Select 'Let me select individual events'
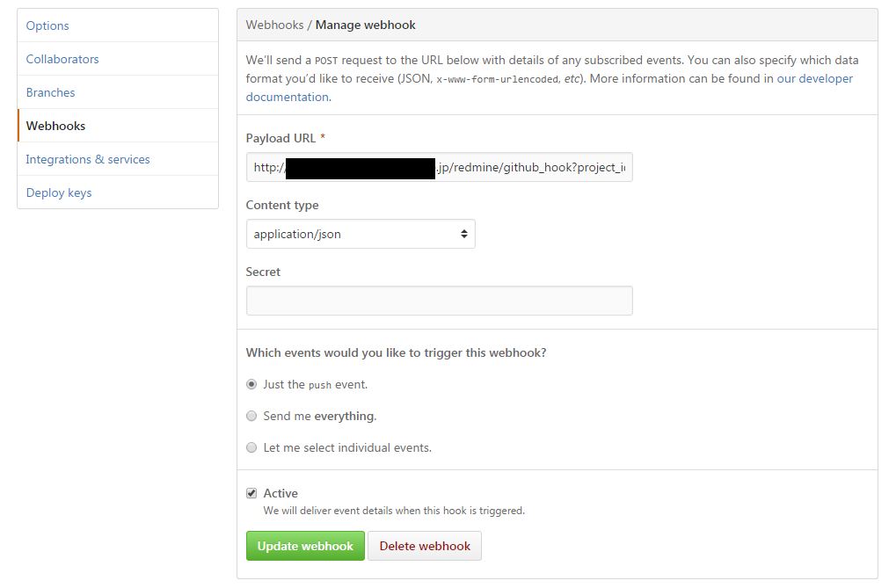The image size is (889, 588). [251, 447]
